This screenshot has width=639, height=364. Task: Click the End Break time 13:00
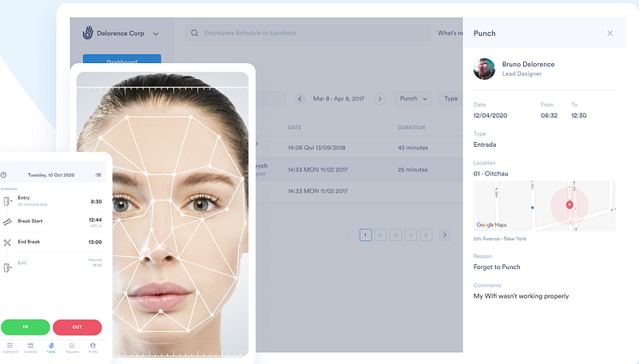point(95,242)
